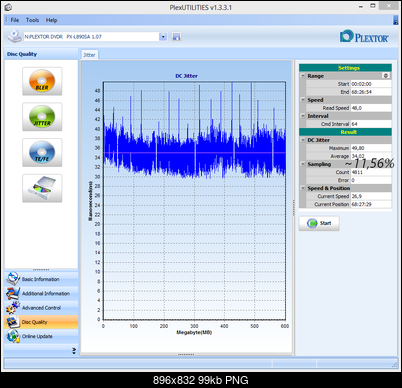Open Online Update section
This screenshot has width=402, height=388.
(x=41, y=336)
